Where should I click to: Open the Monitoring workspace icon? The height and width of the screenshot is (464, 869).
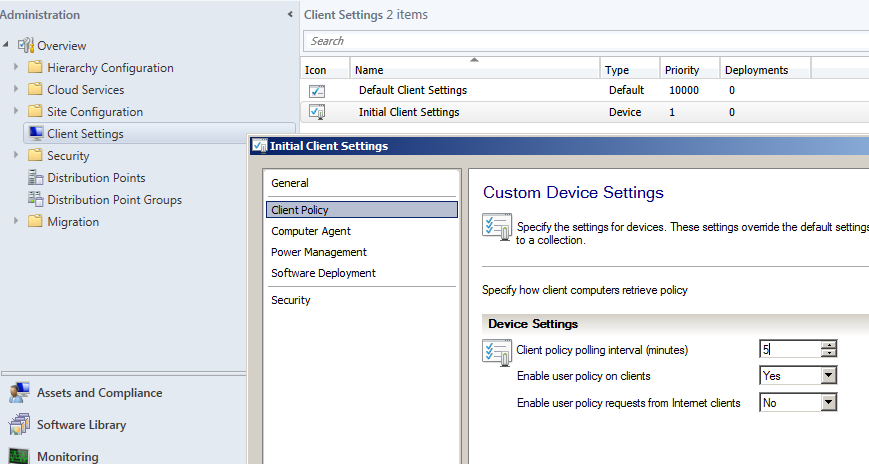(19, 456)
